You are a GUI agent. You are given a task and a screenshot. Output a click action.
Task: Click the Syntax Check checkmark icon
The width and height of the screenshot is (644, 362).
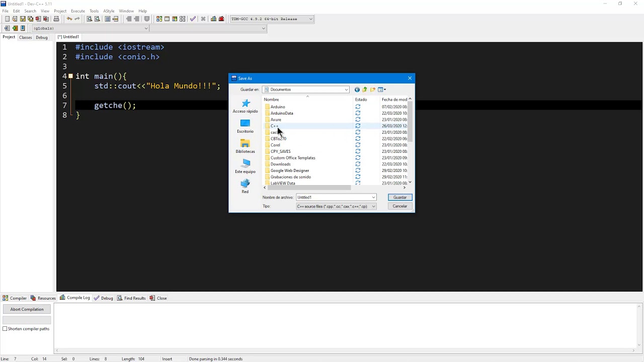[x=193, y=19]
